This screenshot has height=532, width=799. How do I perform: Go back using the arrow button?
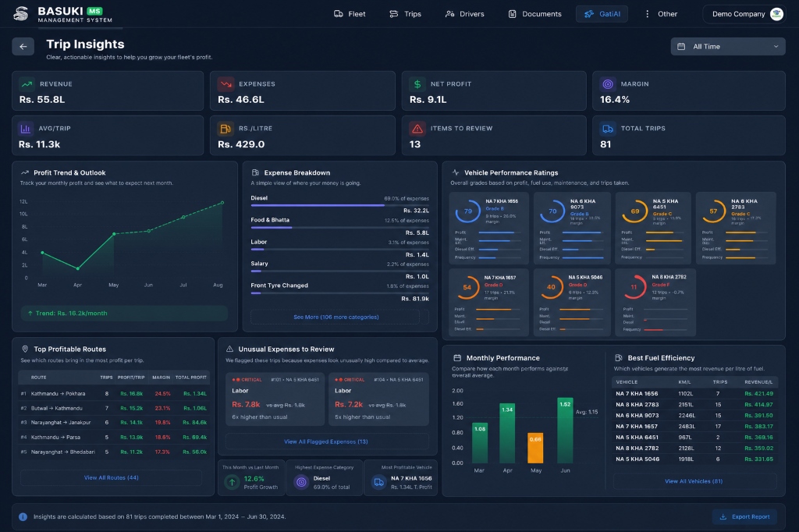(x=23, y=46)
